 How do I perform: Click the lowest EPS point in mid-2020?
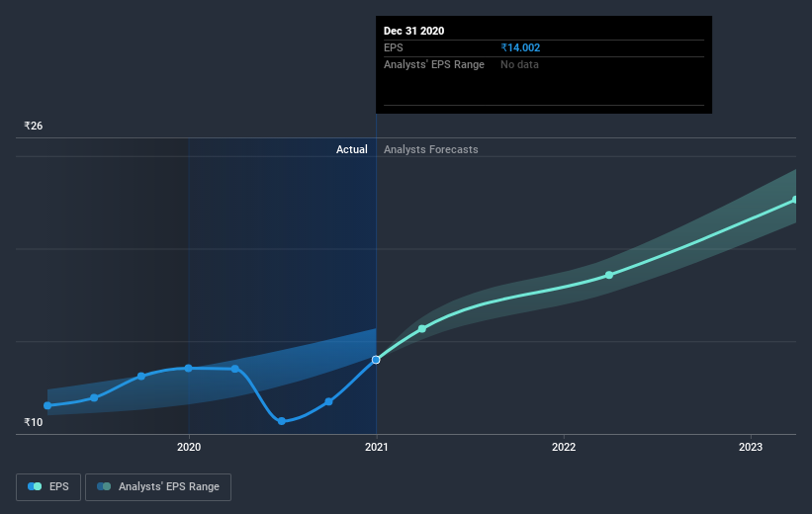(282, 421)
